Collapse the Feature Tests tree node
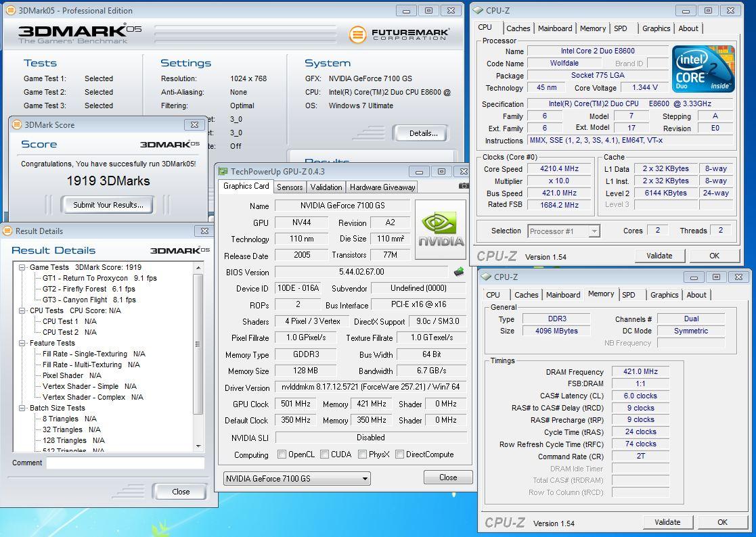This screenshot has height=537, width=756. coord(22,343)
